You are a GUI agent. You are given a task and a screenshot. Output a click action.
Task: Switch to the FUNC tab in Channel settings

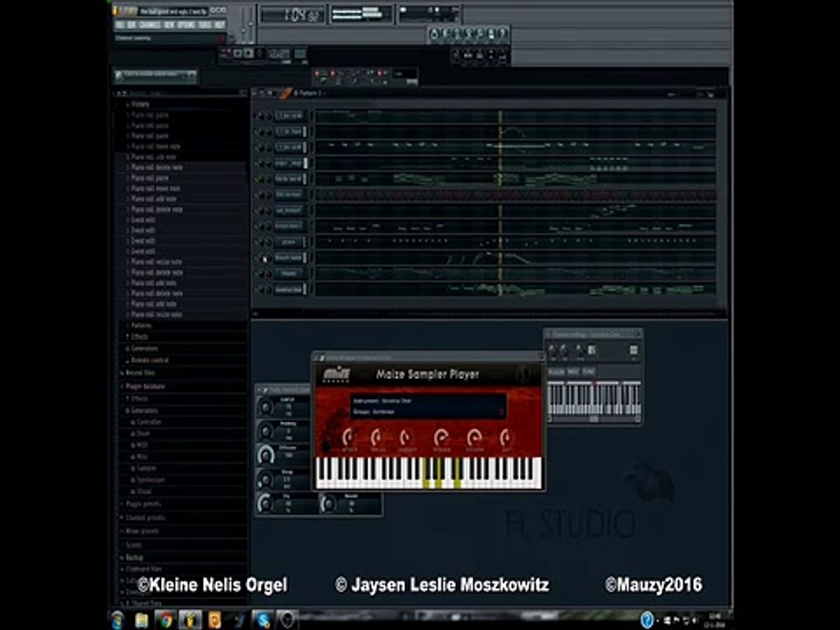(x=588, y=371)
